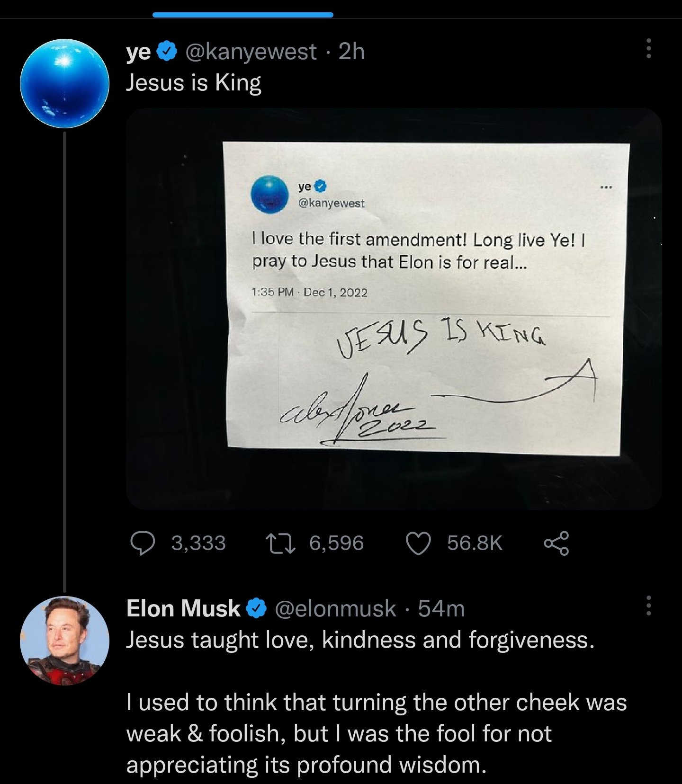Click the ye display name
The image size is (682, 784).
pyautogui.click(x=138, y=52)
